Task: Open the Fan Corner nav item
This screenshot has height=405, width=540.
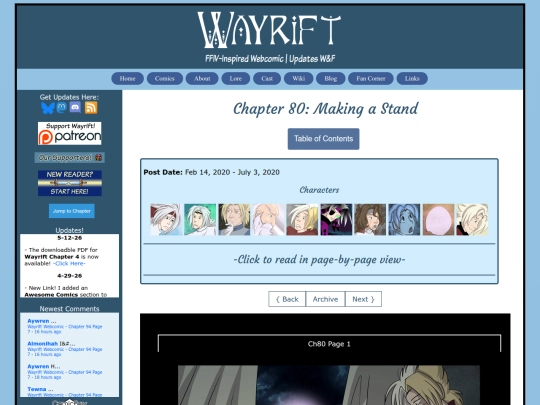Action: click(x=371, y=79)
